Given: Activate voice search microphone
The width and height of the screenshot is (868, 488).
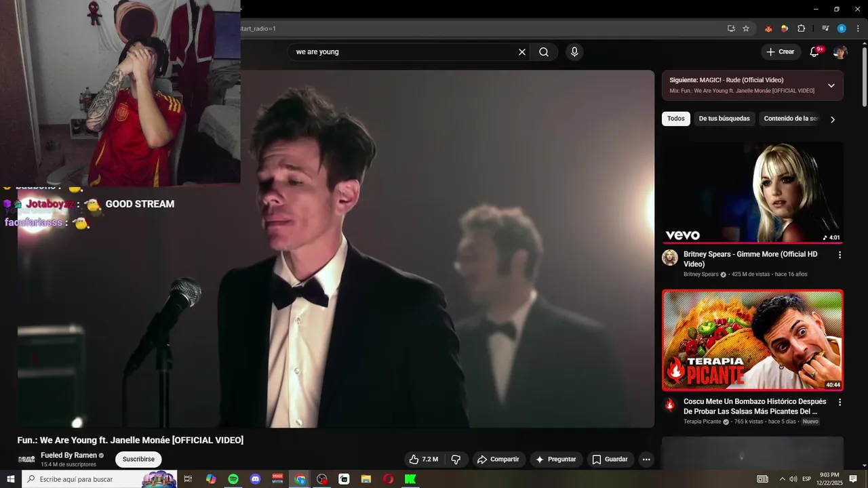Looking at the screenshot, I should [x=574, y=52].
